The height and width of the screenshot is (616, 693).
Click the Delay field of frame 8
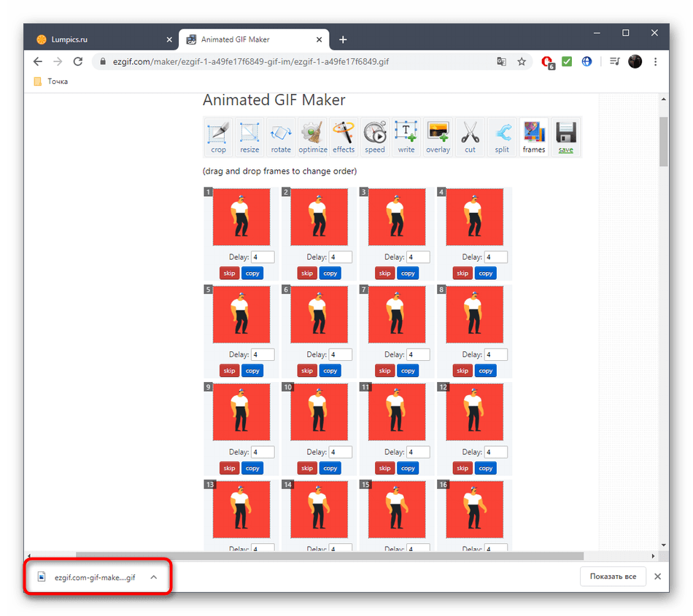[x=496, y=354]
